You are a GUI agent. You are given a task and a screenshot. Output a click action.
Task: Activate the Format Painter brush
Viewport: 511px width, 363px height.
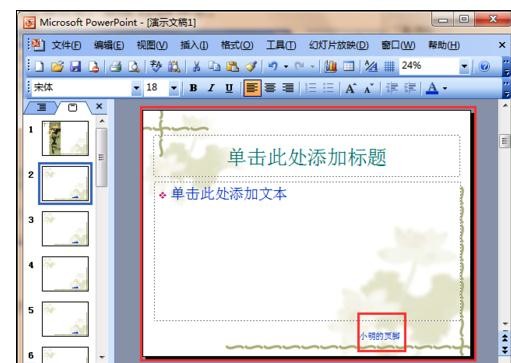pos(251,67)
